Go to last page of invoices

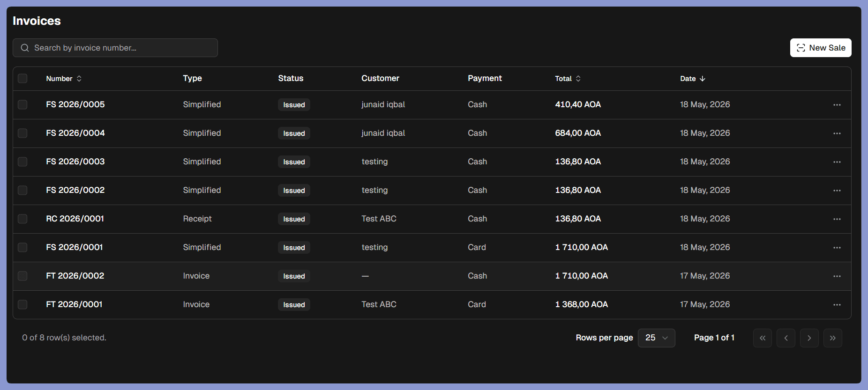(833, 338)
